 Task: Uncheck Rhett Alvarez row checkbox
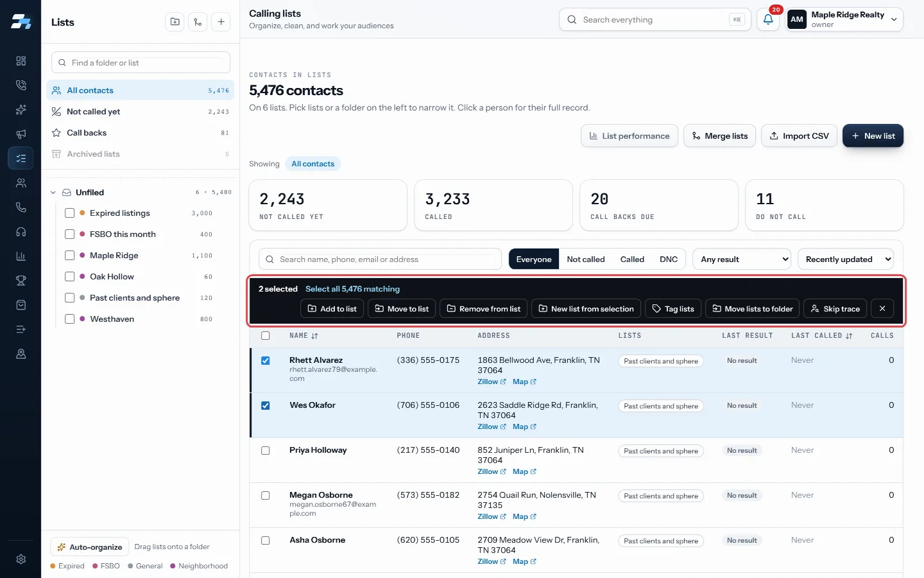click(266, 361)
